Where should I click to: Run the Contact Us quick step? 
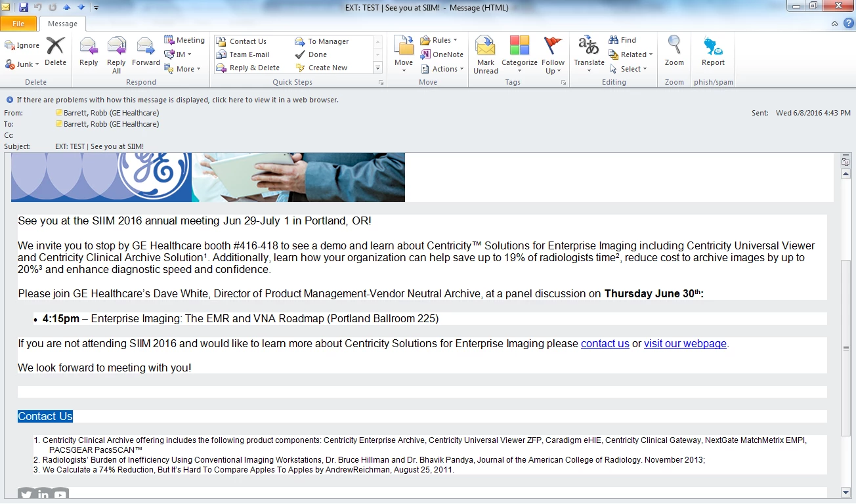[x=241, y=41]
